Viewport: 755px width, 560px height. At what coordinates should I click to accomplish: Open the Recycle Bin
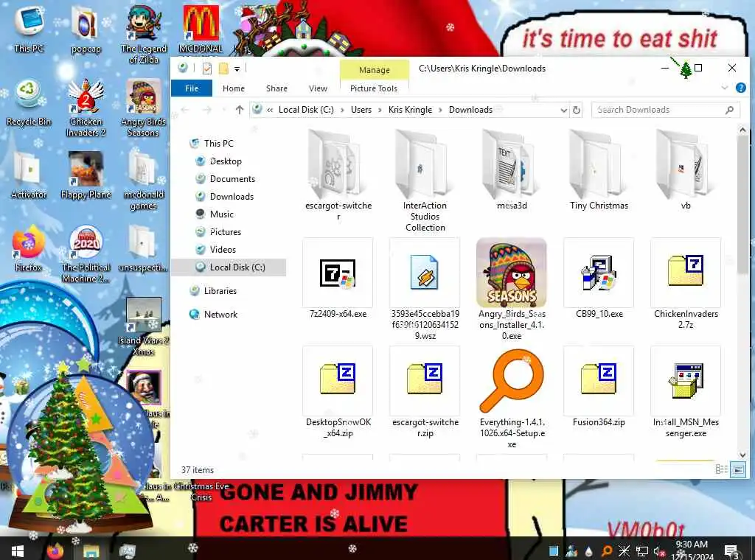(x=29, y=103)
